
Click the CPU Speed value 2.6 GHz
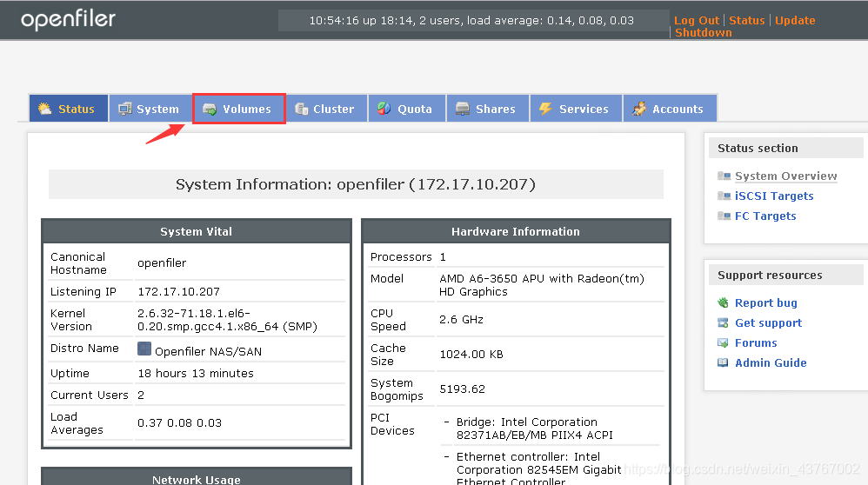461,319
